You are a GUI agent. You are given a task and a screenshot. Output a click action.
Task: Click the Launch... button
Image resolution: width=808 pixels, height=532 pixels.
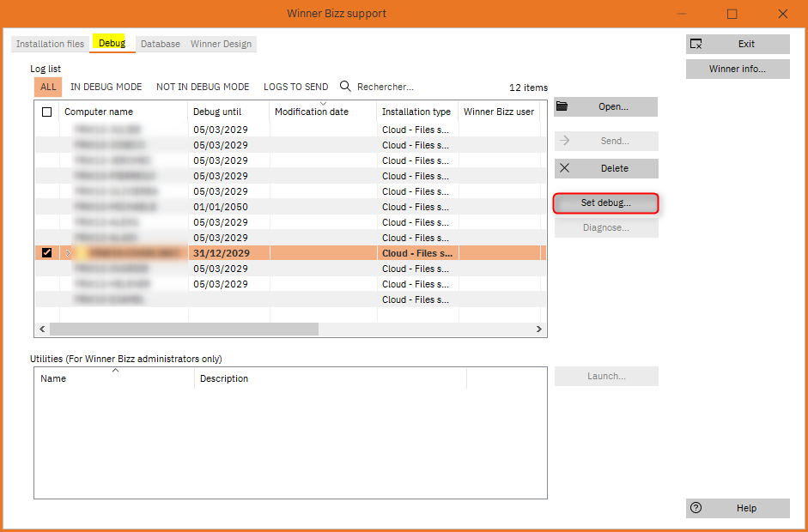click(606, 376)
